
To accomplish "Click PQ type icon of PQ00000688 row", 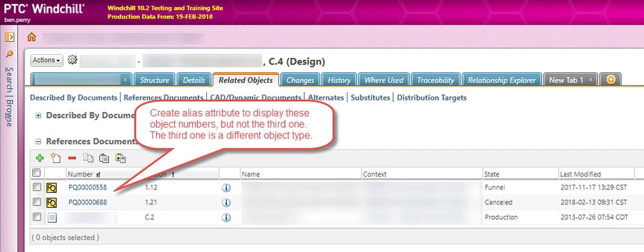I will [x=52, y=203].
